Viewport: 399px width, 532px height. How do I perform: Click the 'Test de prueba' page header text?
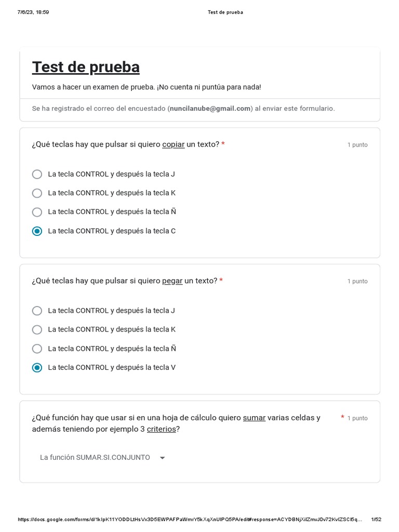click(x=225, y=12)
